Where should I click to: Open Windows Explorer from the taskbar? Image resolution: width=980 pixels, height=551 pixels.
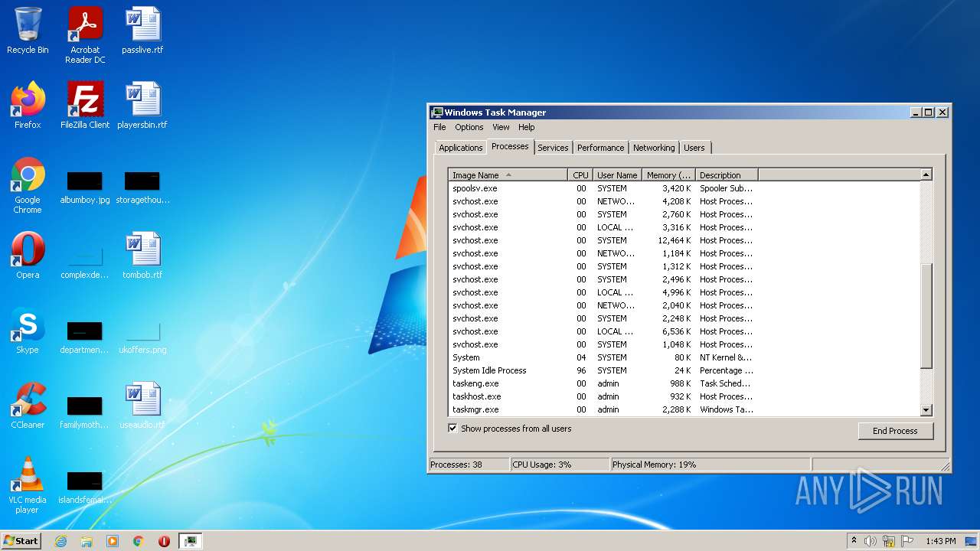coord(87,541)
